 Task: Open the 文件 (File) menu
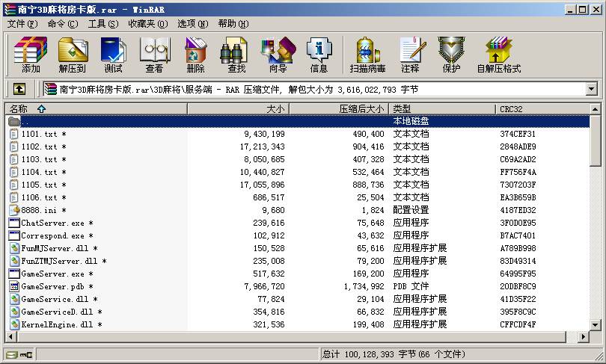pyautogui.click(x=22, y=23)
